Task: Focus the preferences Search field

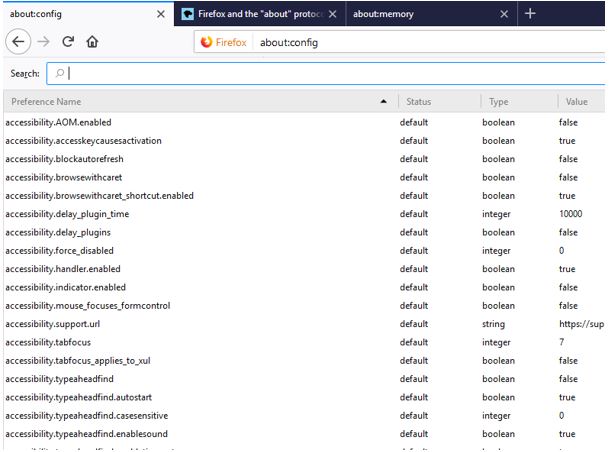Action: [330, 73]
